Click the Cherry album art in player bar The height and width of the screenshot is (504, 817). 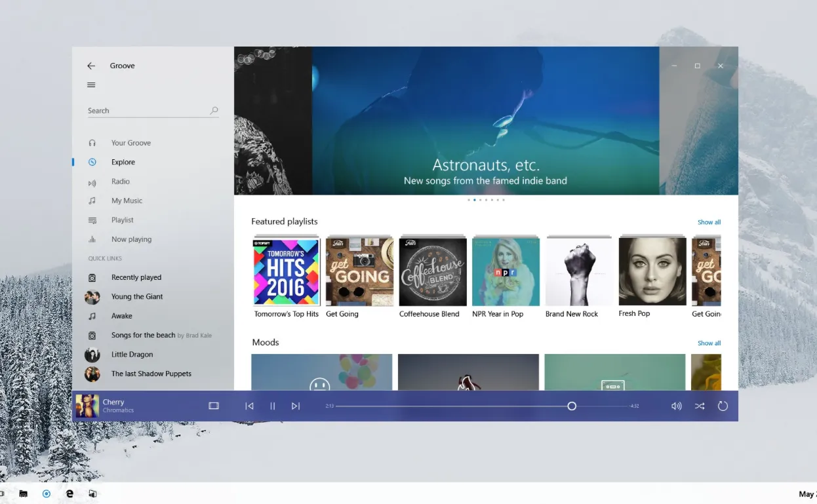[x=87, y=406]
